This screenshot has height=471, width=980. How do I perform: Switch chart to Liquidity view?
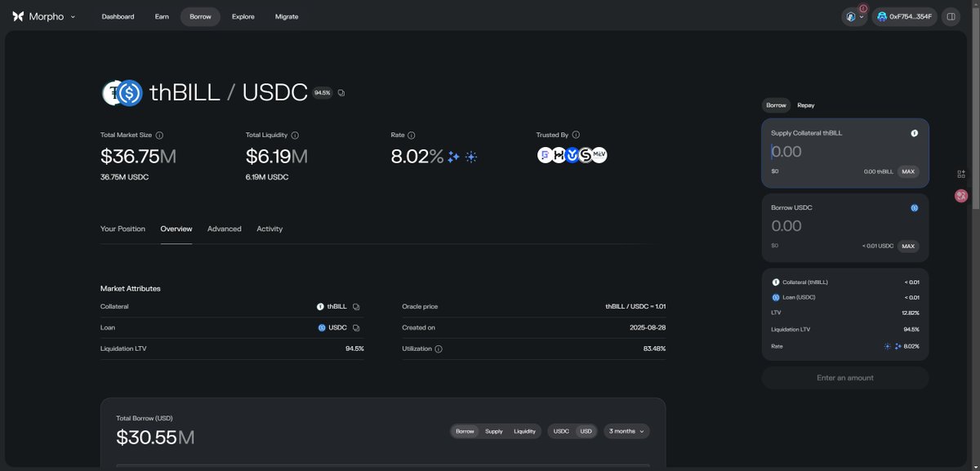coord(524,431)
